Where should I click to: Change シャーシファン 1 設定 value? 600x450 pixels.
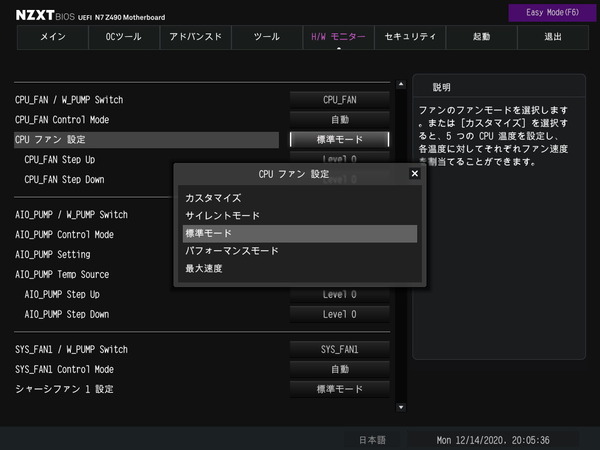click(x=339, y=389)
